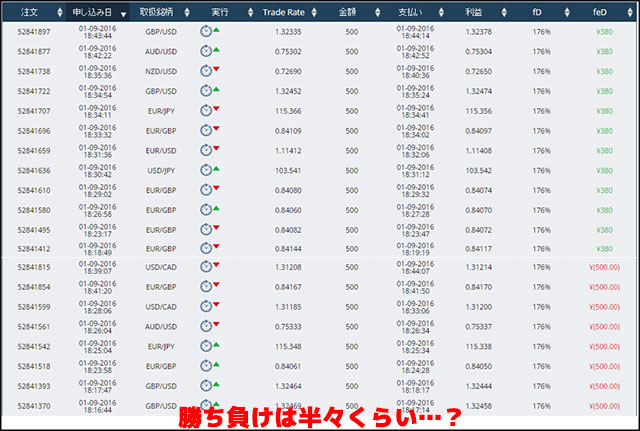Image resolution: width=640 pixels, height=431 pixels.
Task: Click trade rate 1.32335
Action: click(288, 32)
